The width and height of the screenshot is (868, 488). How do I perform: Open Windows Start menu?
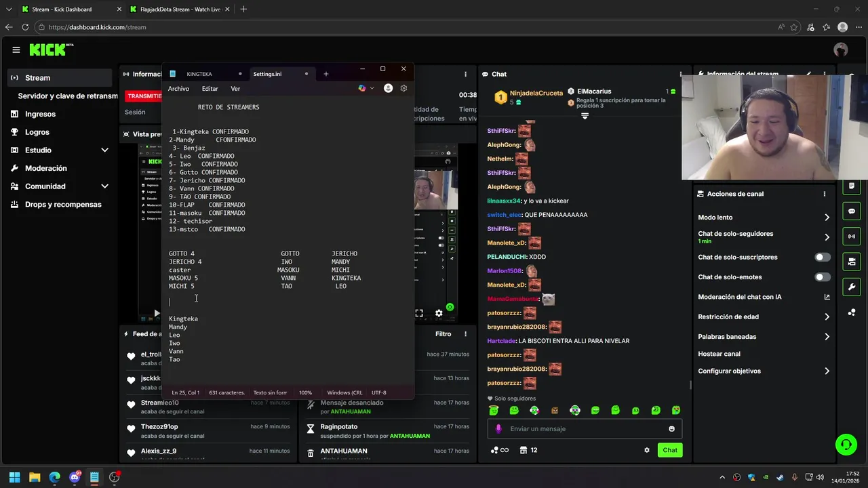pyautogui.click(x=14, y=477)
